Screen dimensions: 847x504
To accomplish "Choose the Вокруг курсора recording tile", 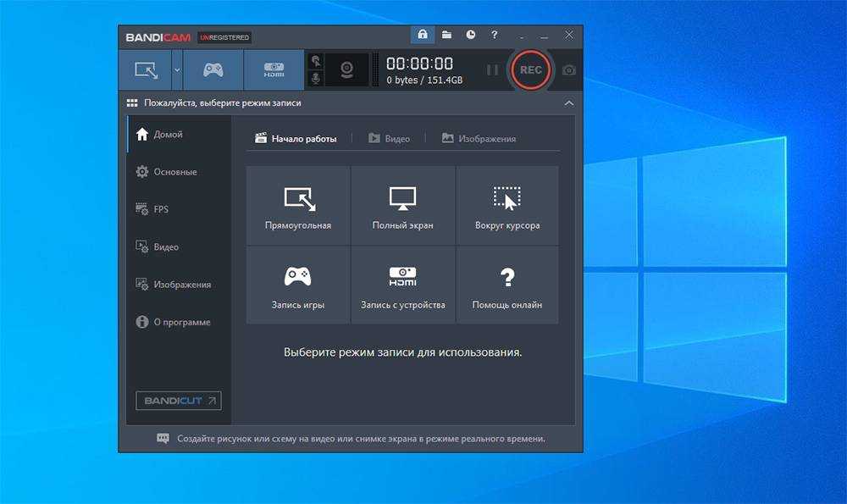I will (507, 206).
